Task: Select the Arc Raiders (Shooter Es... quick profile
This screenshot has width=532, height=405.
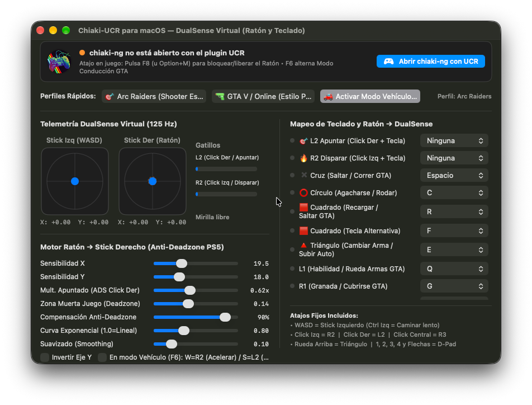Action: [154, 96]
